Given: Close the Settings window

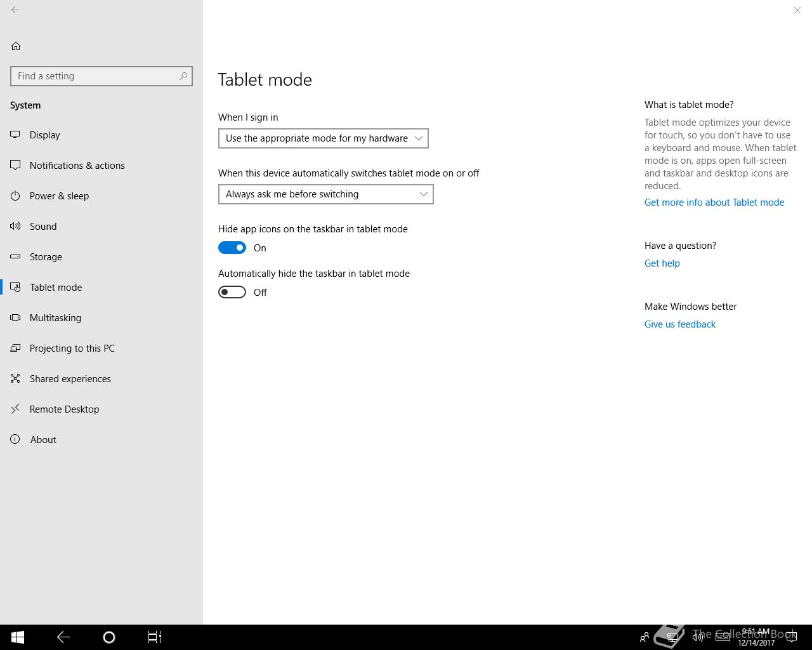Looking at the screenshot, I should (797, 10).
